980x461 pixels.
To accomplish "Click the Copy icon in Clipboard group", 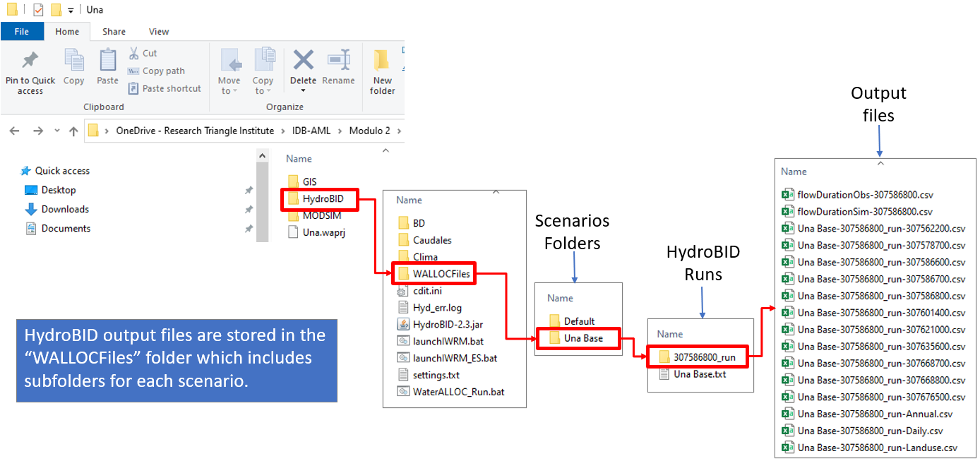I will [73, 61].
